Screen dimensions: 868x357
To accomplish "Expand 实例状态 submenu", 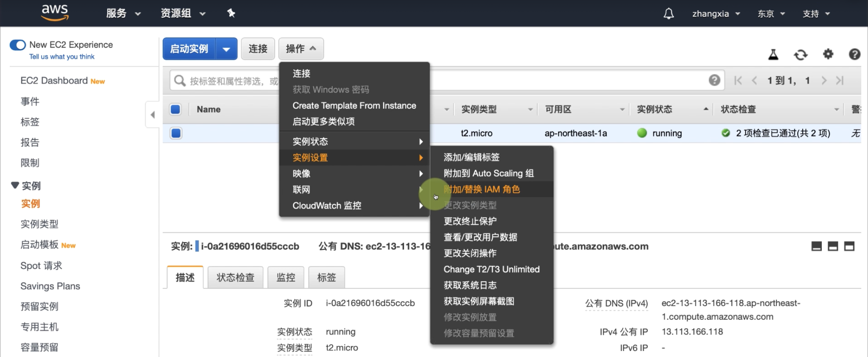I will click(355, 142).
